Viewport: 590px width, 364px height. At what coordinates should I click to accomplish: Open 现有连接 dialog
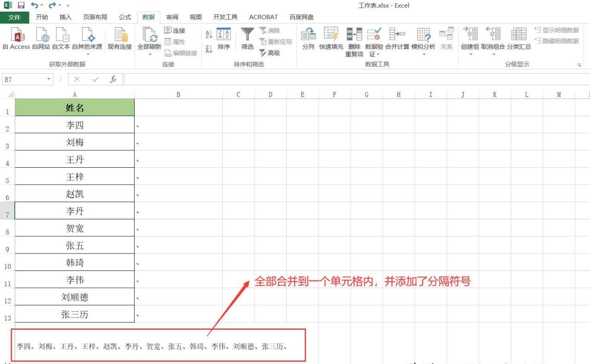coord(120,39)
